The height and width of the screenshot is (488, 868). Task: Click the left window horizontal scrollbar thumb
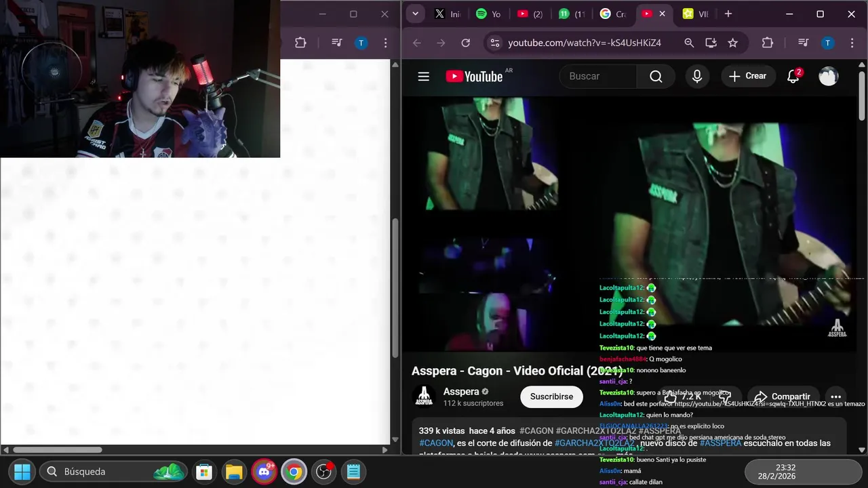point(58,449)
